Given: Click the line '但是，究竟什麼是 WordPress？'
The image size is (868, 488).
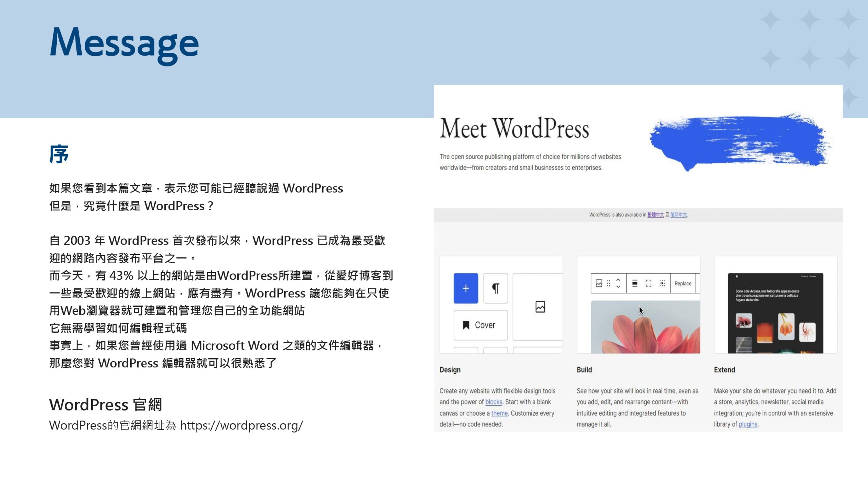Looking at the screenshot, I should pos(132,206).
